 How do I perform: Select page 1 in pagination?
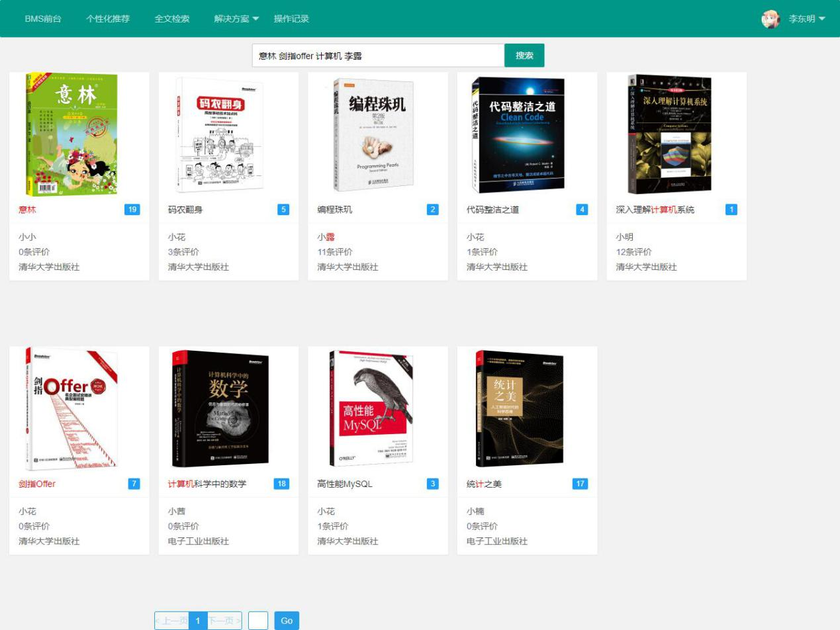pos(198,621)
